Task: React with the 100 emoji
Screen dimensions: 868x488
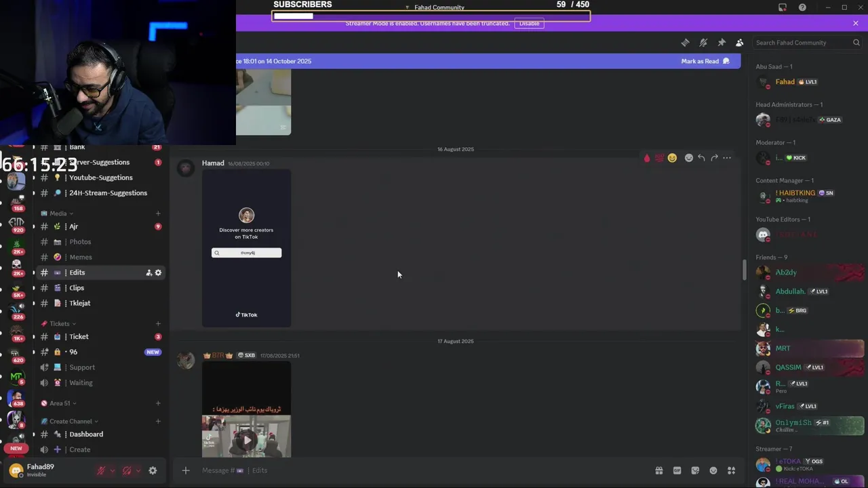Action: point(659,158)
